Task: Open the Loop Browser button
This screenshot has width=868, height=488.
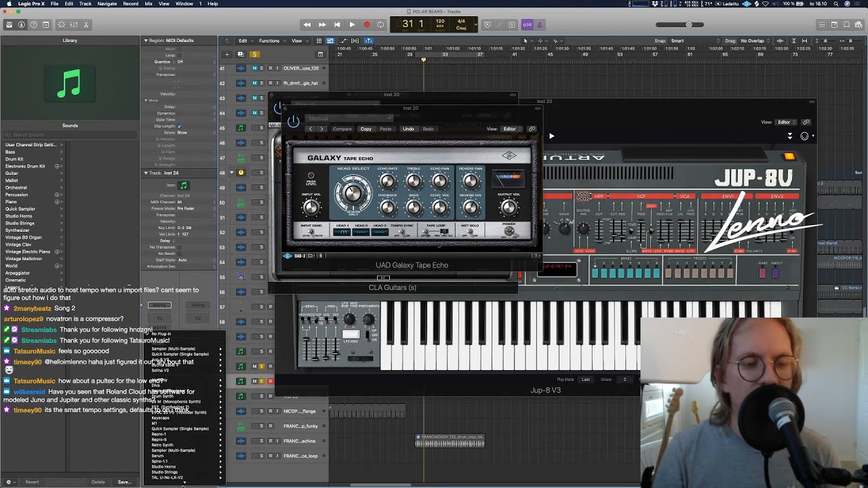Action: (x=846, y=24)
